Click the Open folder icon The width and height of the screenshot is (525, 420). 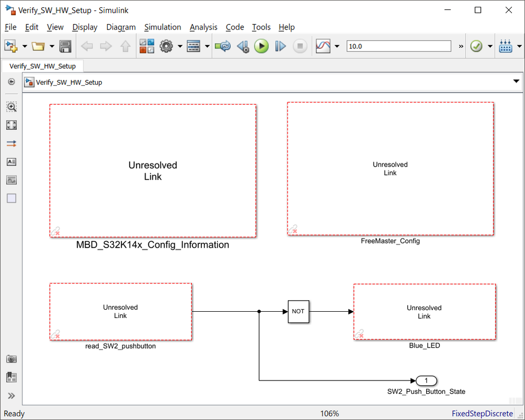[x=38, y=46]
